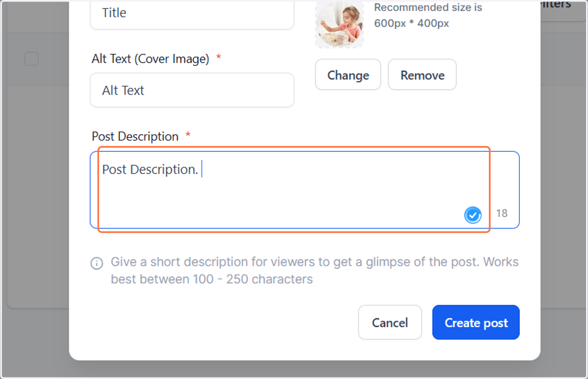Click the 'Give a short description' hint text
This screenshot has width=588, height=379.
pos(315,271)
